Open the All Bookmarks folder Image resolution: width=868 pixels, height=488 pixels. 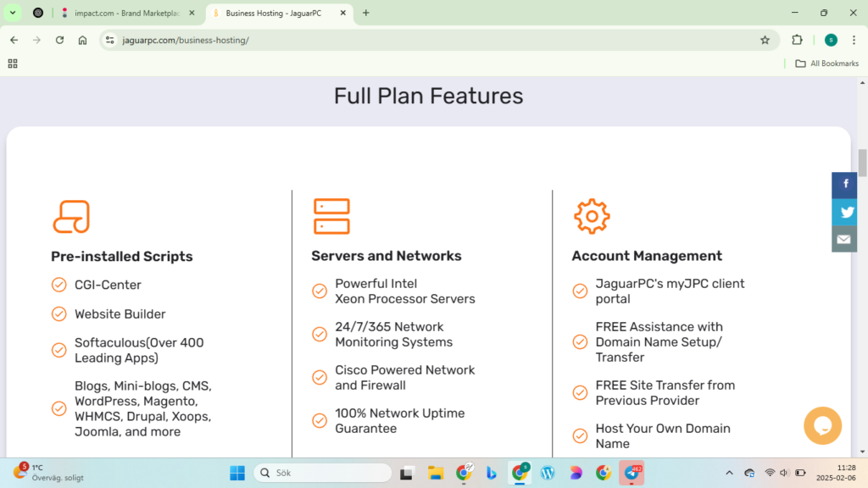827,64
